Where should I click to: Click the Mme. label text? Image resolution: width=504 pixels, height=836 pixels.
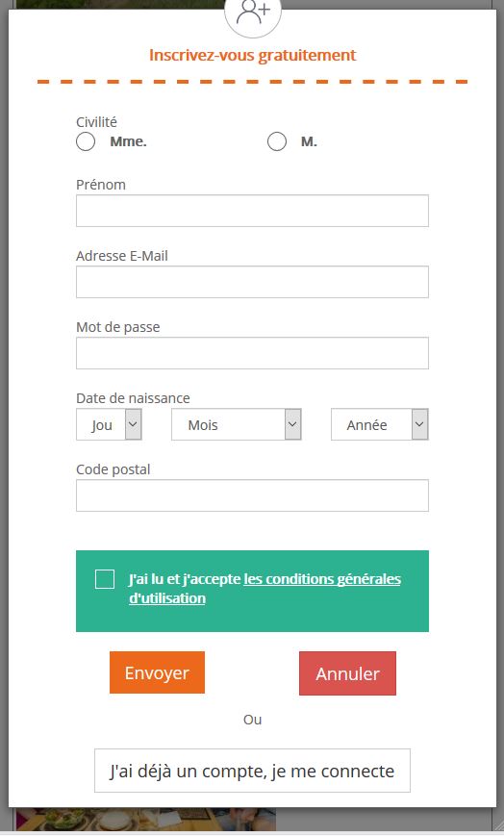point(129,141)
